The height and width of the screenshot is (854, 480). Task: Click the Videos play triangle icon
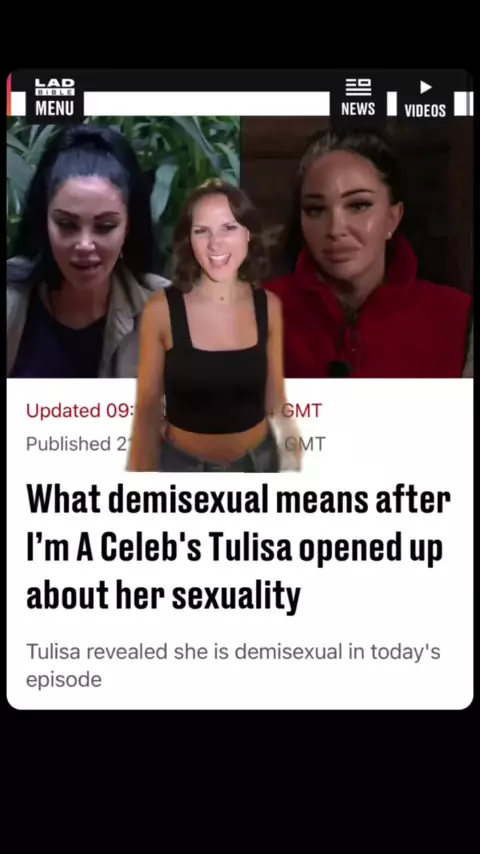[x=426, y=87]
